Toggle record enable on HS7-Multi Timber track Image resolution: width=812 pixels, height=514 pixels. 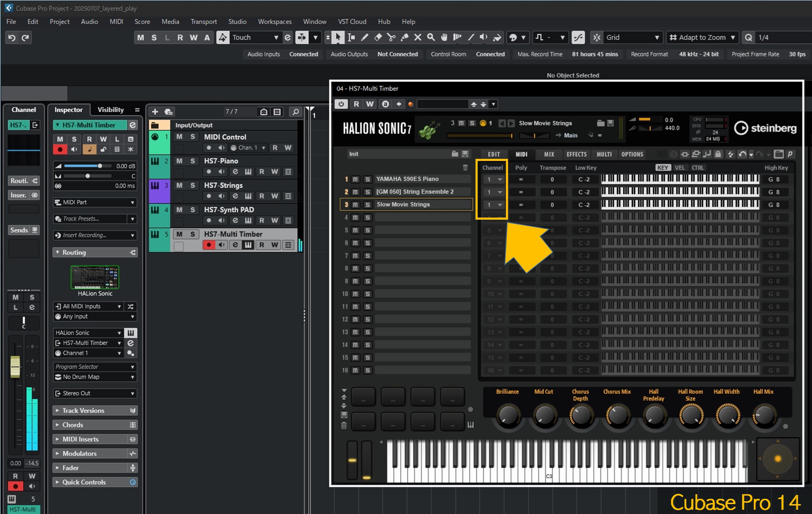pyautogui.click(x=209, y=245)
